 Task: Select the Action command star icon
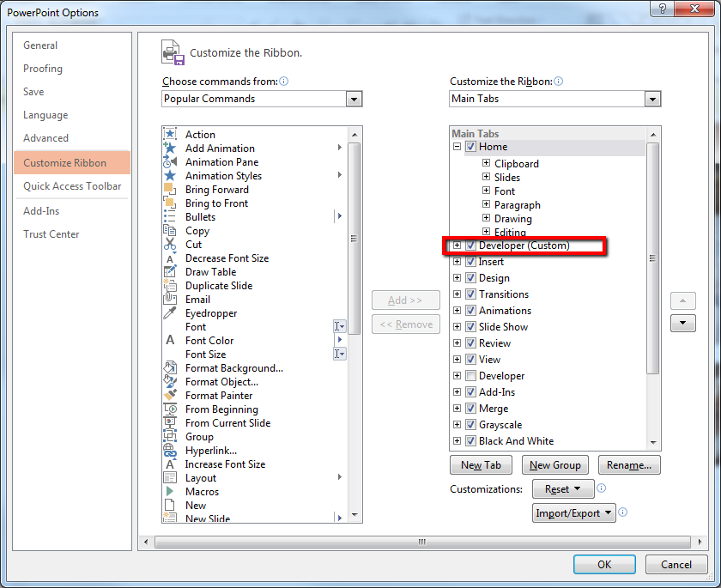tap(170, 134)
